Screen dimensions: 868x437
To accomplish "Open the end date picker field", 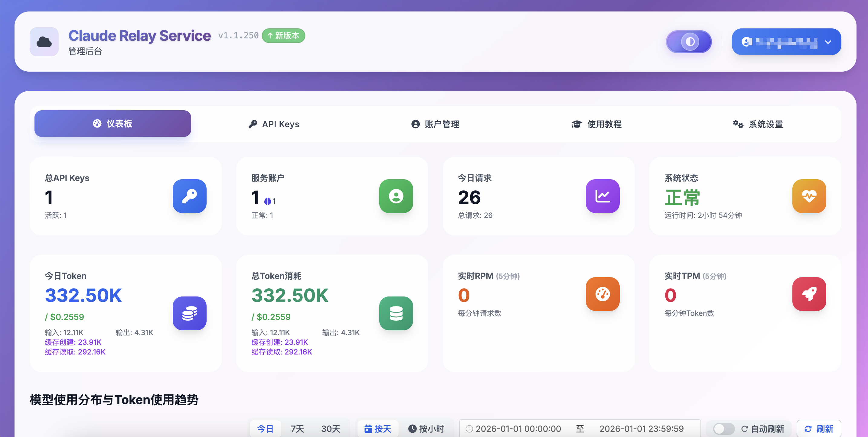I will [x=641, y=429].
